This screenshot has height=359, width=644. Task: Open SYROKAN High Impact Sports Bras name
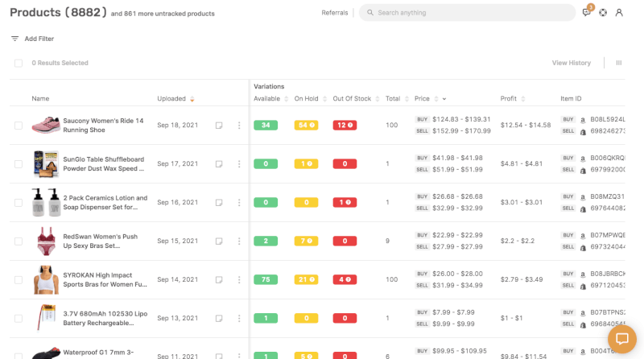(x=105, y=280)
